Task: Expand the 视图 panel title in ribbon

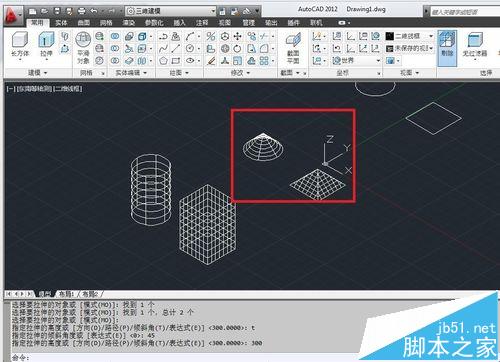Action: point(409,72)
